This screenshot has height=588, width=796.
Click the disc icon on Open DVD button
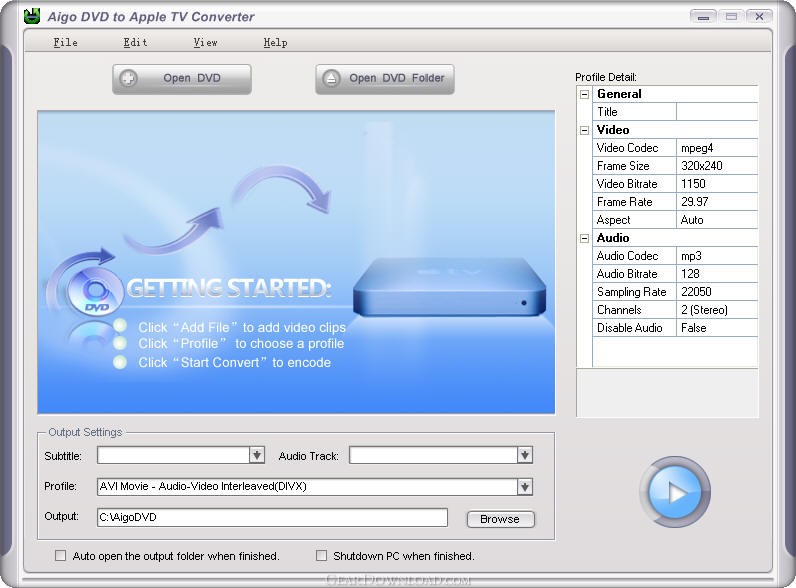[x=128, y=78]
